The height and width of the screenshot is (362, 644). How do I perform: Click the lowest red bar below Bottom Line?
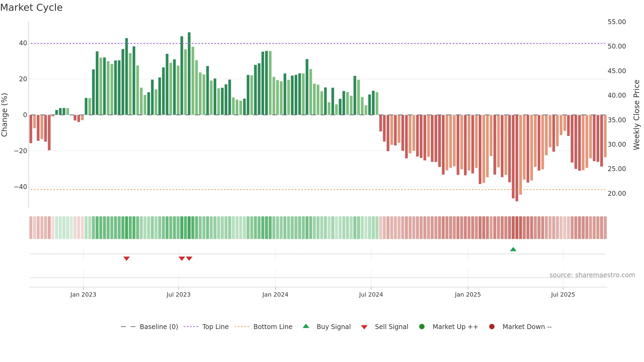pos(517,158)
